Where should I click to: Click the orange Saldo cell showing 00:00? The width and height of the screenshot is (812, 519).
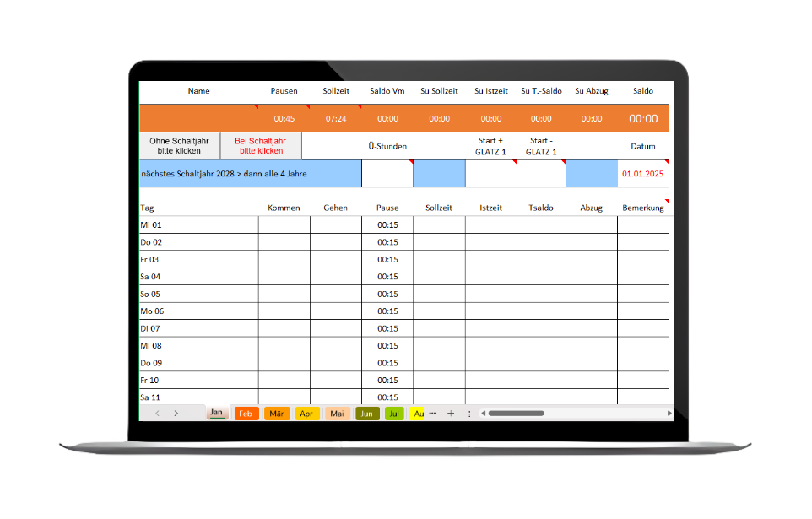coord(643,119)
